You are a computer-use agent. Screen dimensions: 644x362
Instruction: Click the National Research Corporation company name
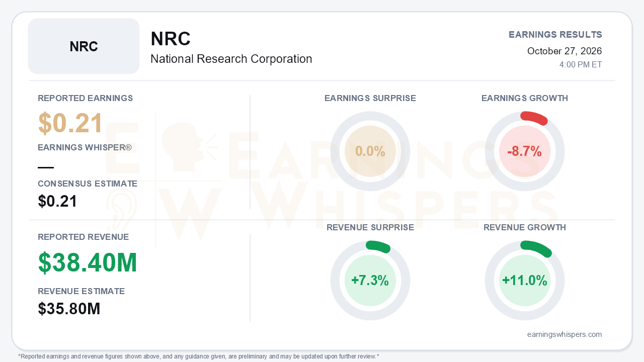(x=231, y=59)
